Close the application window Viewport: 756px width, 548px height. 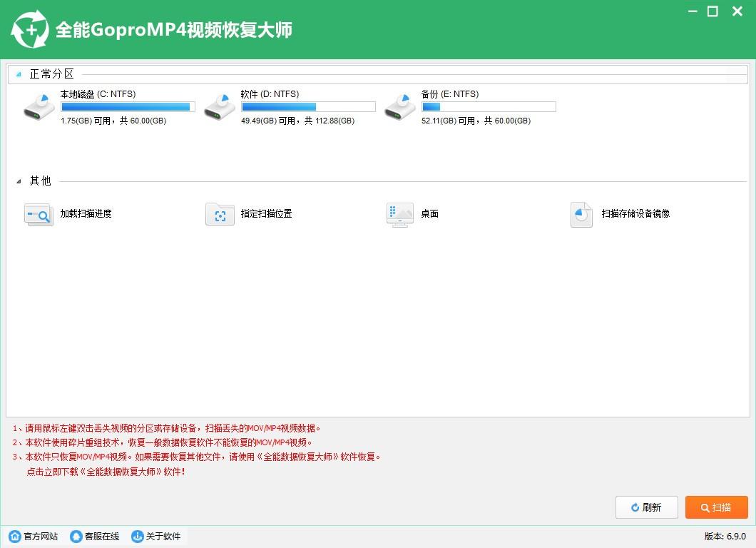point(737,11)
